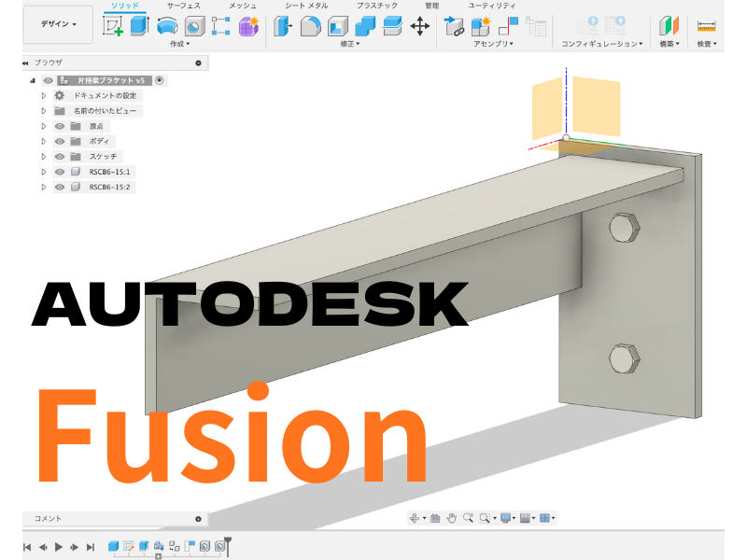The image size is (747, 560).
Task: Select the Move/Copy tool
Action: coord(422,25)
